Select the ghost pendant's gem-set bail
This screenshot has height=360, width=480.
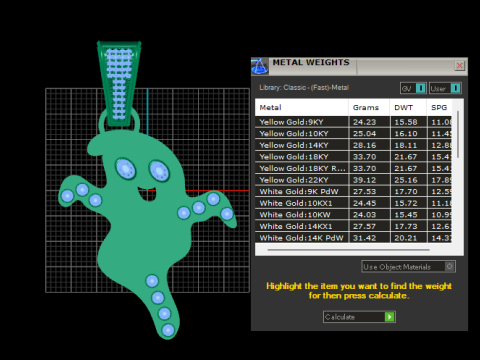pyautogui.click(x=119, y=83)
